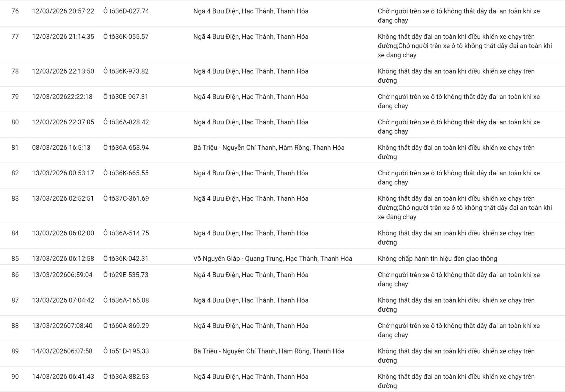This screenshot has width=565, height=392.
Task: Click timestamp 12/03/2026 22:13:50
Action: [63, 71]
